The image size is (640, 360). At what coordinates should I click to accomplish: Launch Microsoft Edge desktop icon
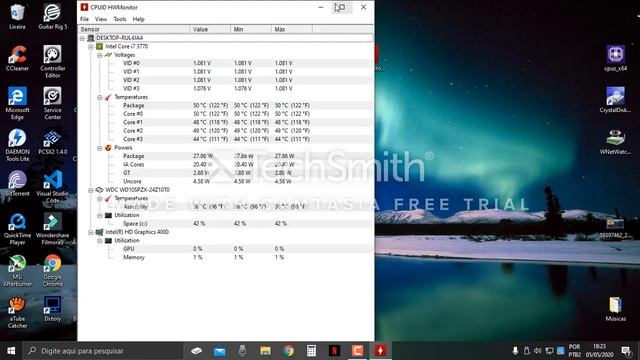17,103
